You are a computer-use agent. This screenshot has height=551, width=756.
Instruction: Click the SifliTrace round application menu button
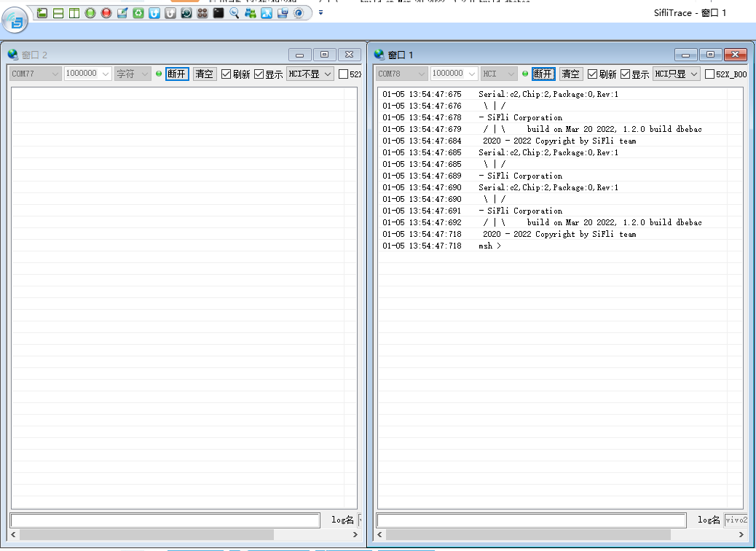click(15, 20)
